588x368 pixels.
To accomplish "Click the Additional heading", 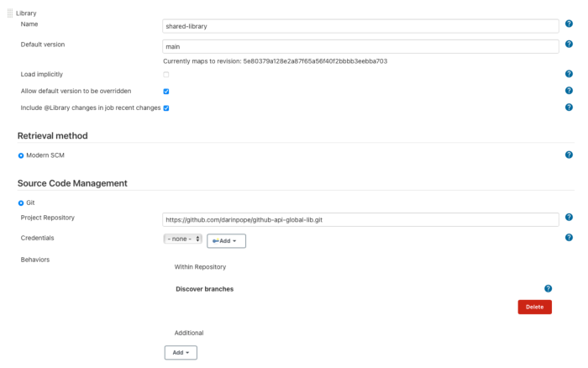I will tap(189, 333).
